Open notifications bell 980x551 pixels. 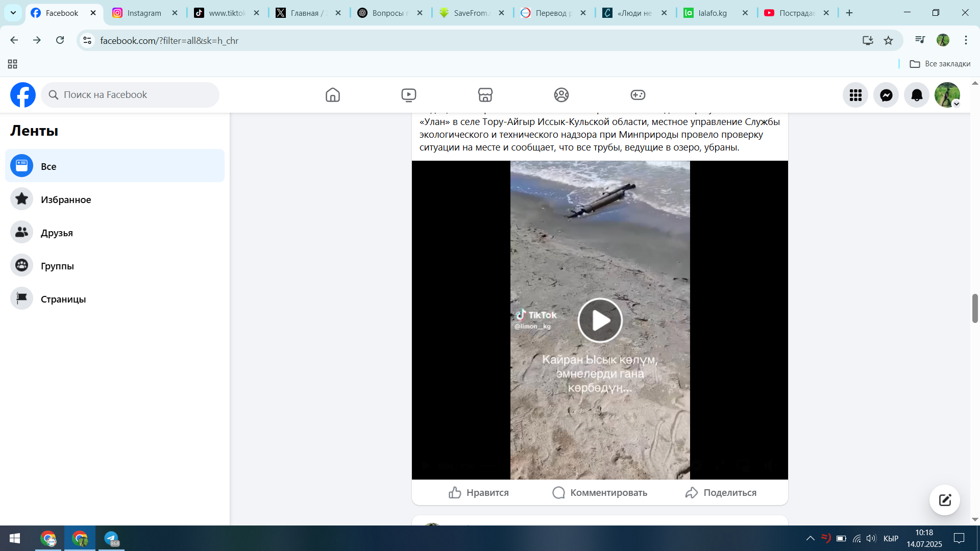pos(917,95)
